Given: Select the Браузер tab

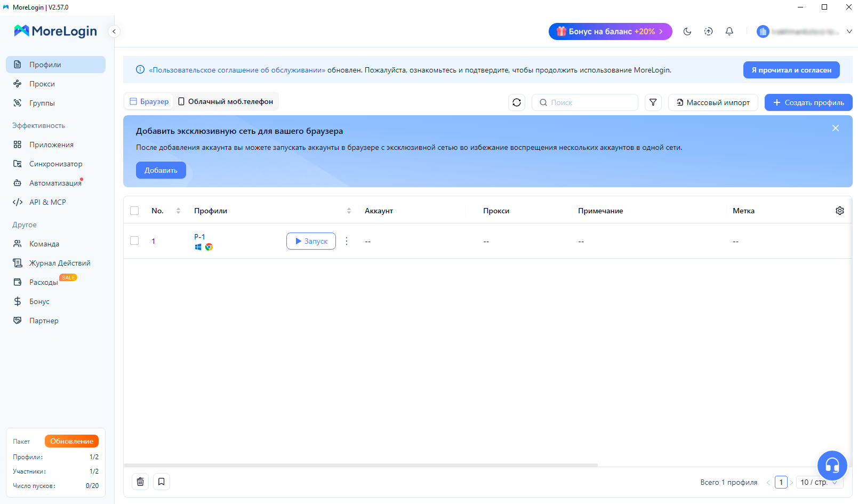Looking at the screenshot, I should pyautogui.click(x=149, y=101).
